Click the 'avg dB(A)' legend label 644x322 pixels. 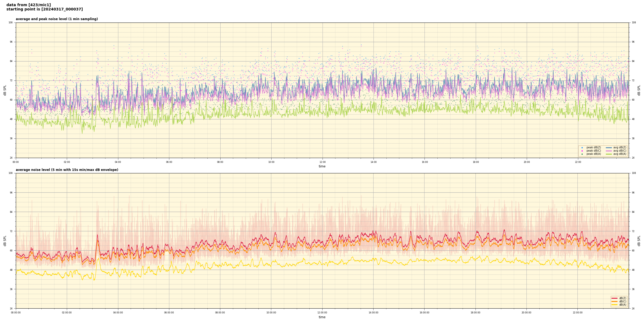click(x=620, y=154)
